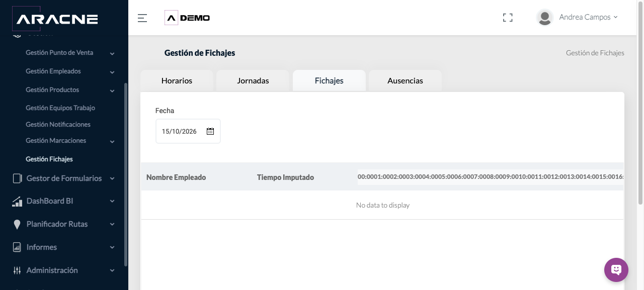Click the Informes report icon
Image resolution: width=644 pixels, height=290 pixels.
click(x=17, y=247)
